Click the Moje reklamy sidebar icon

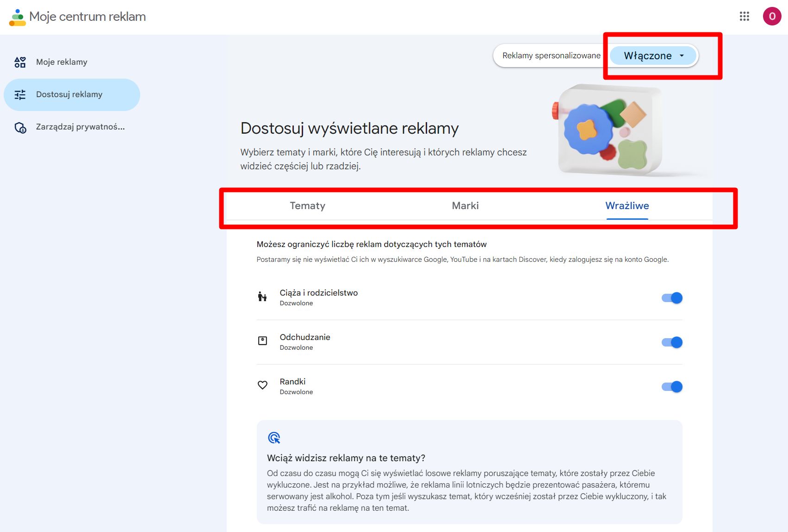point(20,62)
